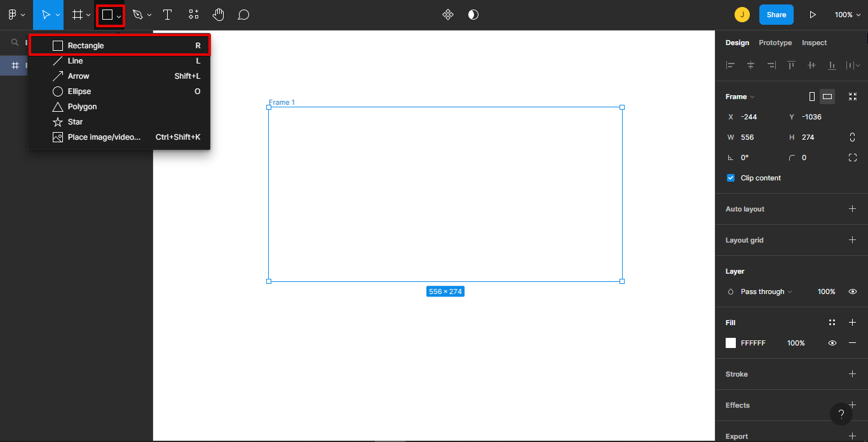This screenshot has width=868, height=442.
Task: Add an Auto layout with plus button
Action: click(x=852, y=209)
